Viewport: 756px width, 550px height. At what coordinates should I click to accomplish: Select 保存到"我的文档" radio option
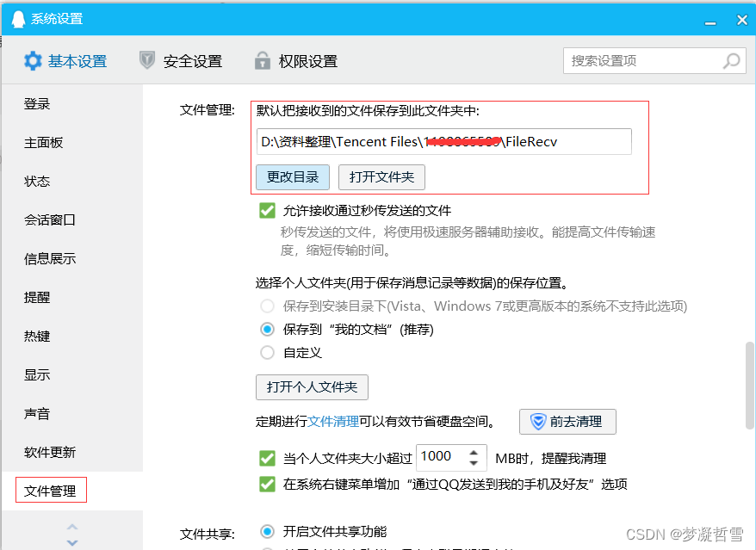coord(267,330)
